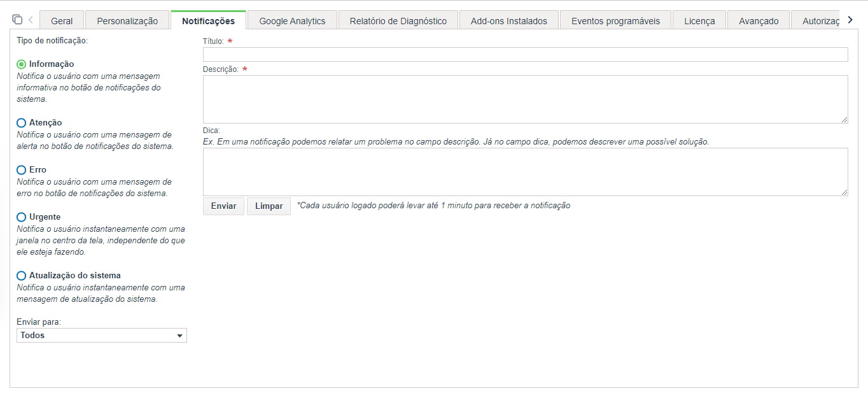Open the Licença tab
The height and width of the screenshot is (398, 868).
tap(699, 20)
